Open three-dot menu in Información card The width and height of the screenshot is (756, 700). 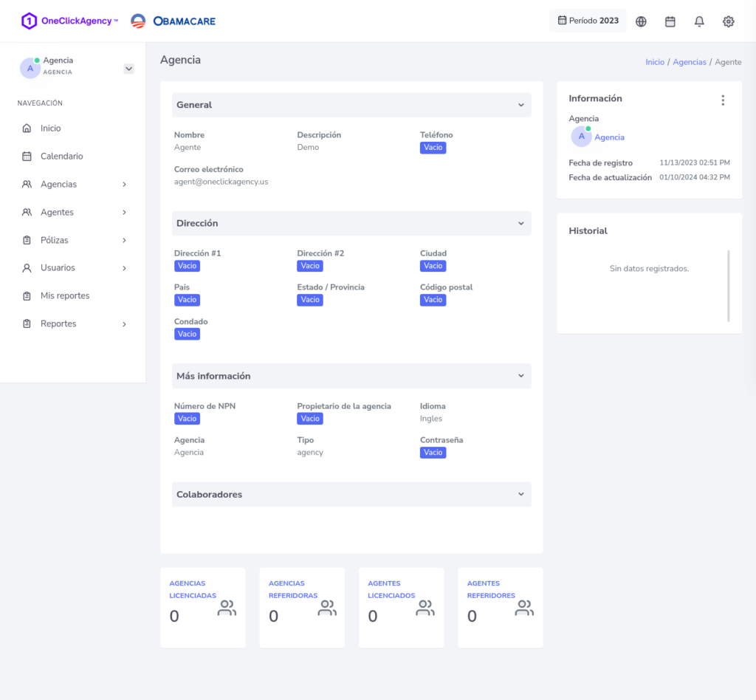point(723,100)
